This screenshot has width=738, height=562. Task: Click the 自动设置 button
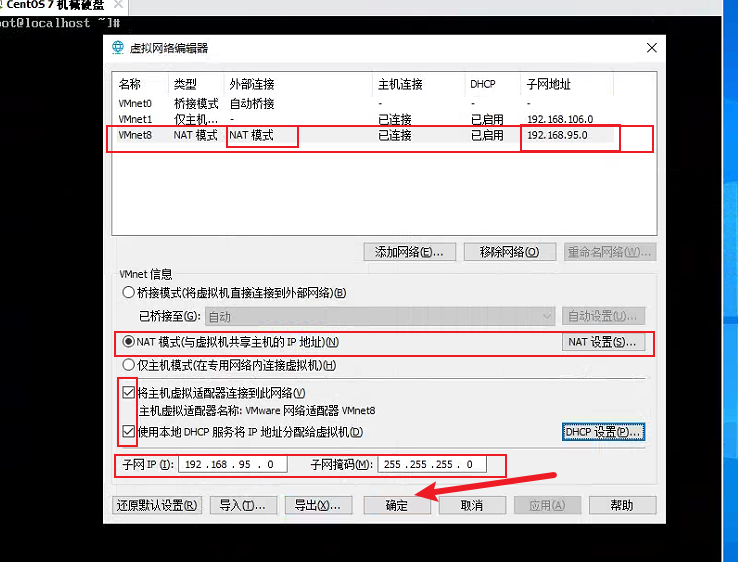603,316
